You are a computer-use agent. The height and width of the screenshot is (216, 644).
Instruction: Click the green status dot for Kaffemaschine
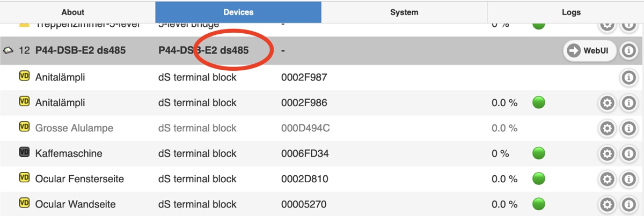click(539, 153)
